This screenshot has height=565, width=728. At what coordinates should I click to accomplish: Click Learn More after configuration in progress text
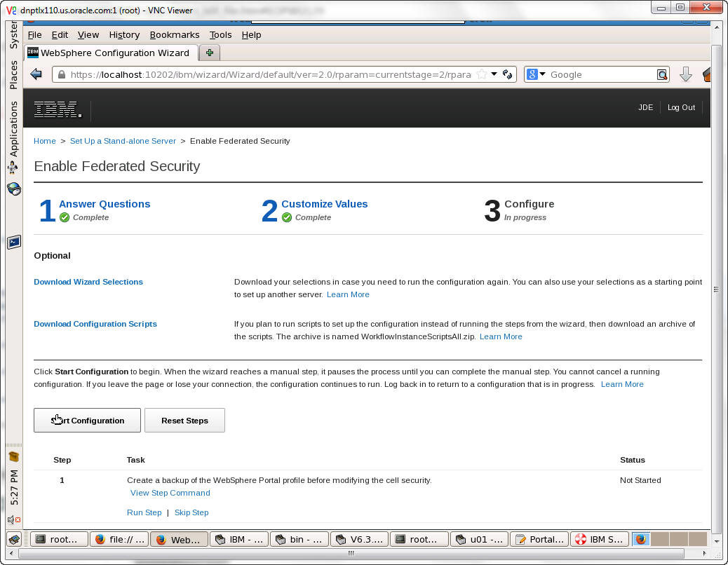622,385
